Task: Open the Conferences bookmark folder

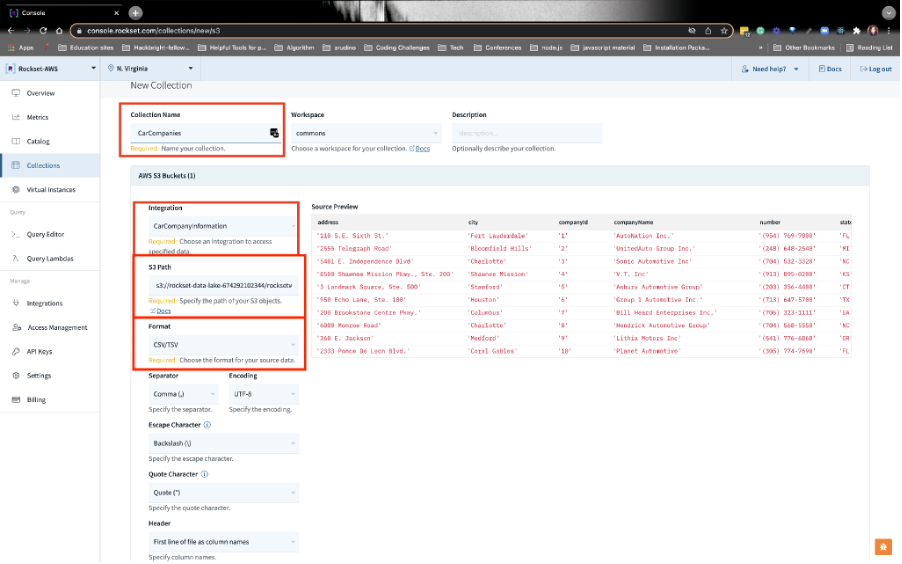Action: (x=498, y=48)
